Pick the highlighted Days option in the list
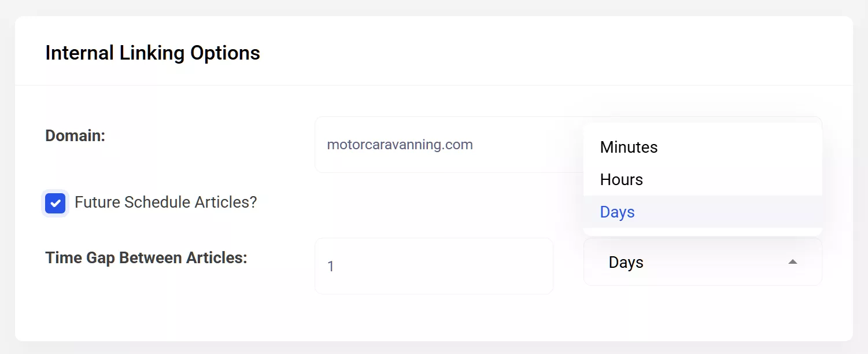Viewport: 868px width, 354px height. pyautogui.click(x=617, y=212)
